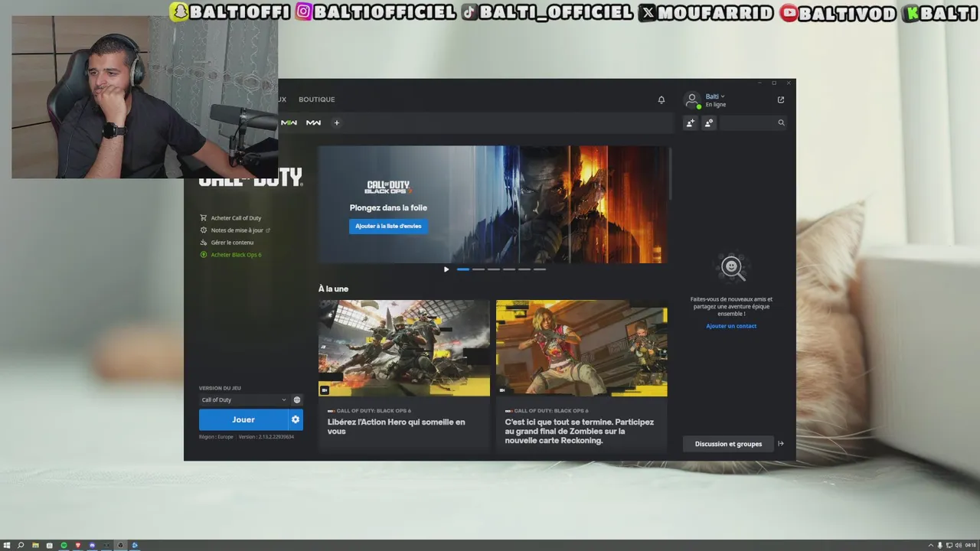Select the Modern Warfare game icon
The width and height of the screenshot is (980, 551).
pyautogui.click(x=313, y=122)
